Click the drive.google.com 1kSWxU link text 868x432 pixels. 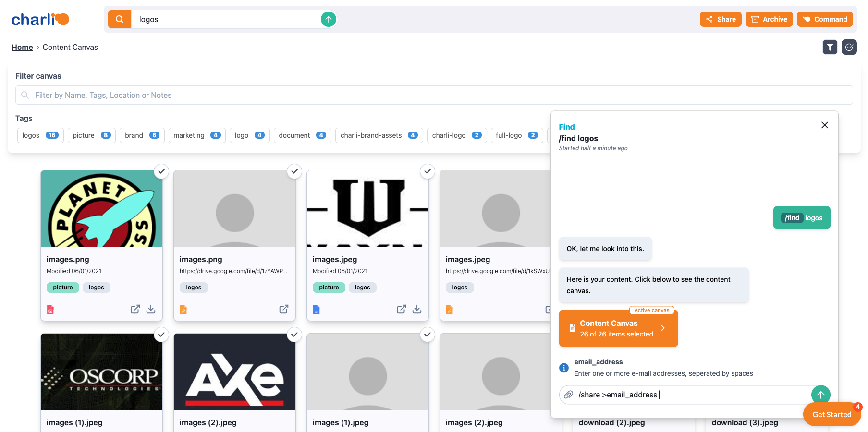point(498,271)
